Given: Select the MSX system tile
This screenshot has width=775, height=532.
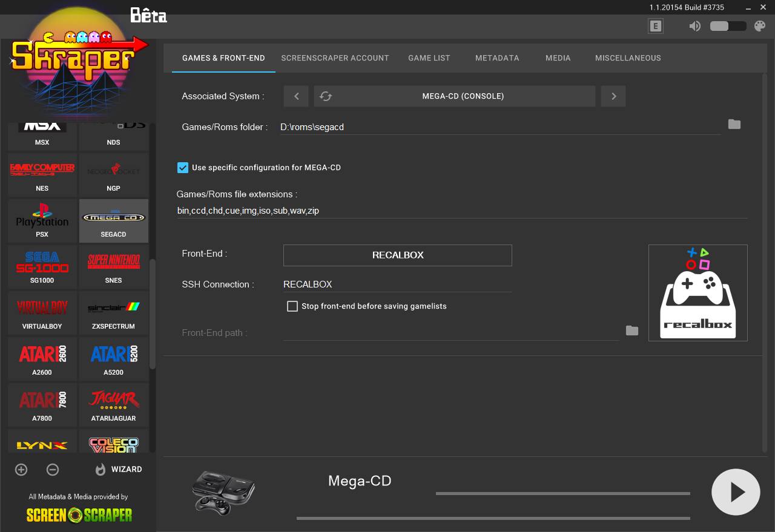Looking at the screenshot, I should click(x=42, y=136).
